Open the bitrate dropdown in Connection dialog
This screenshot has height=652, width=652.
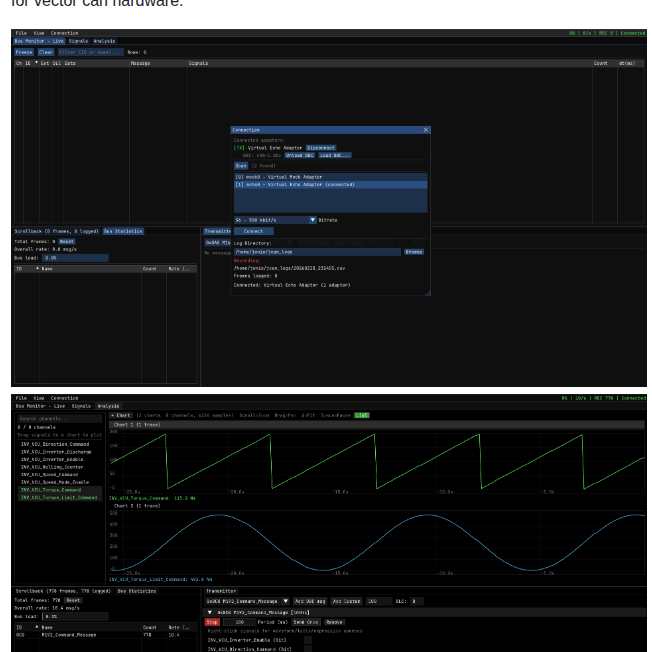(x=312, y=219)
